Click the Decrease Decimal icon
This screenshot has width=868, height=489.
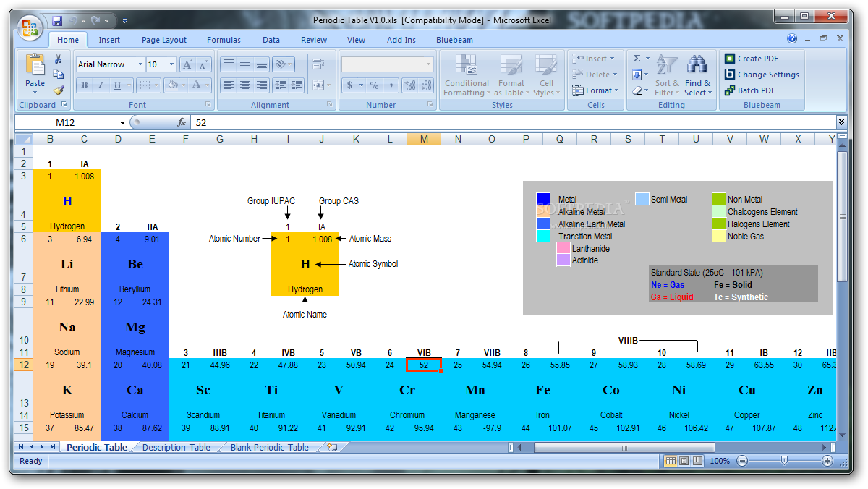[427, 85]
